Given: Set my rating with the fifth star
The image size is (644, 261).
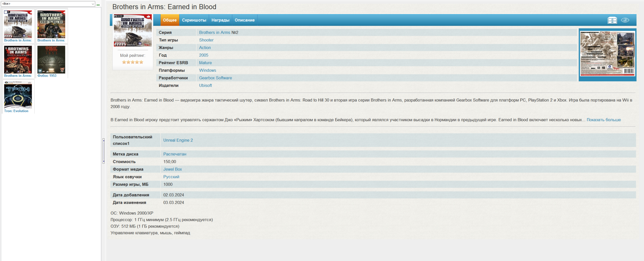Looking at the screenshot, I should pos(141,62).
